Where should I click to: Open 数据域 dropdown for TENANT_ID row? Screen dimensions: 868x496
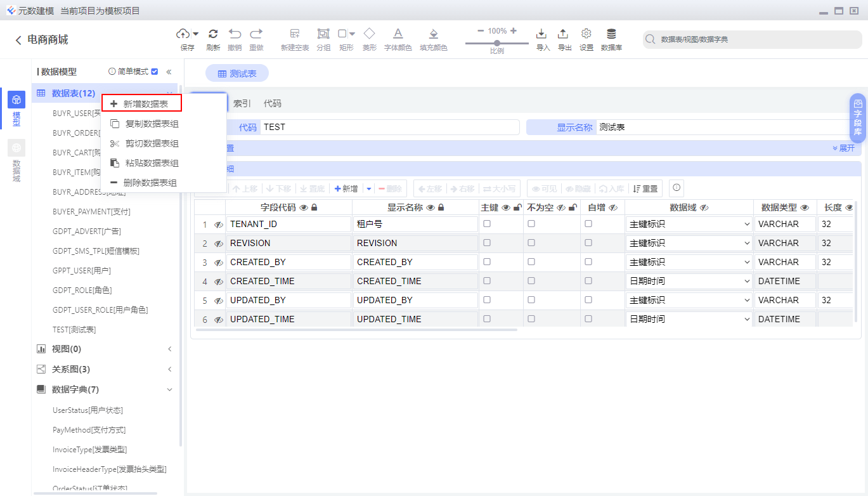689,224
